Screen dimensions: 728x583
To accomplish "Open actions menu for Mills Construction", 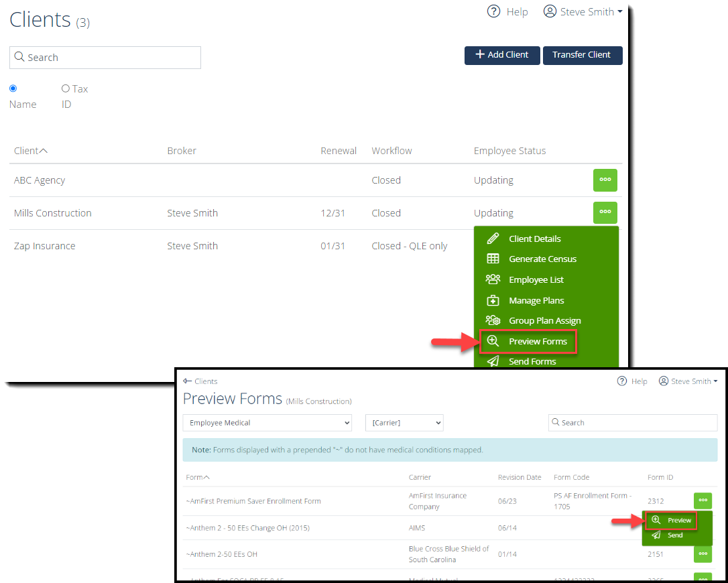I will (x=605, y=212).
